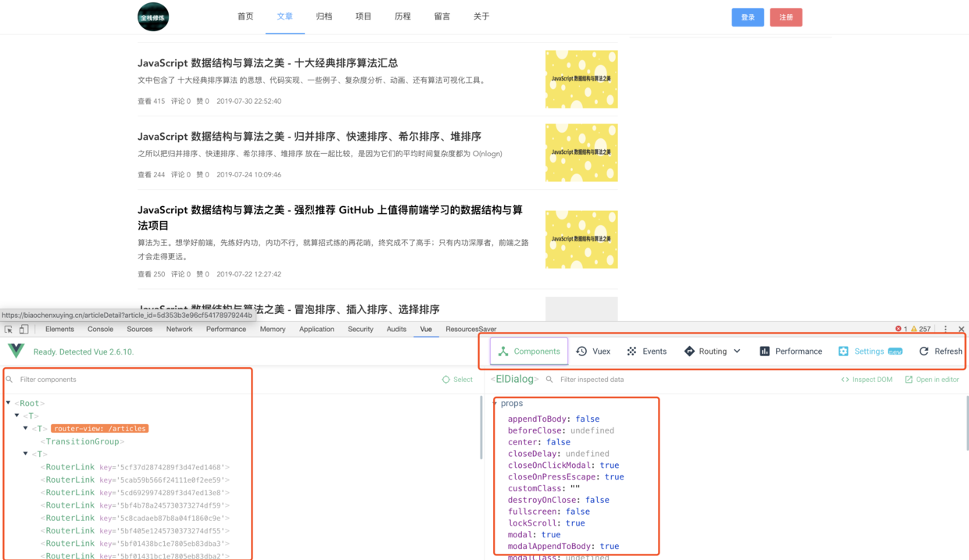Select RouterLink with key 5cd6929974289f3d47ed13e8
The width and height of the screenshot is (969, 560).
pos(135,492)
